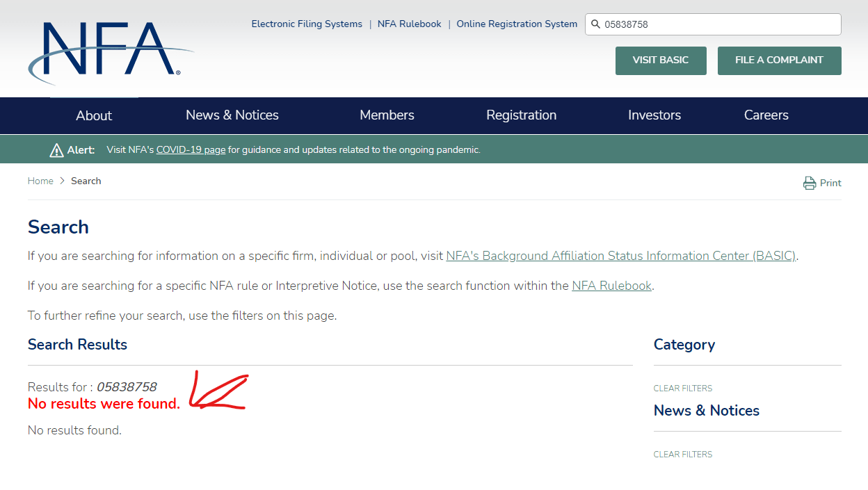Screen dimensions: 868x490
Task: Open the BASIC information center link
Action: (x=621, y=256)
